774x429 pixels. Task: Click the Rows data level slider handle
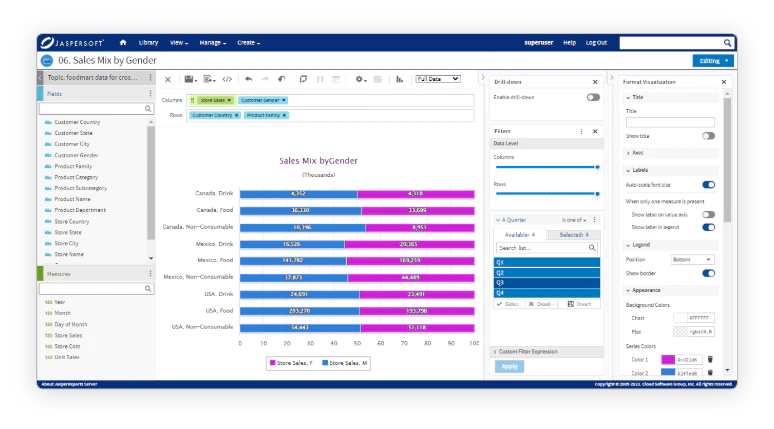[x=597, y=194]
